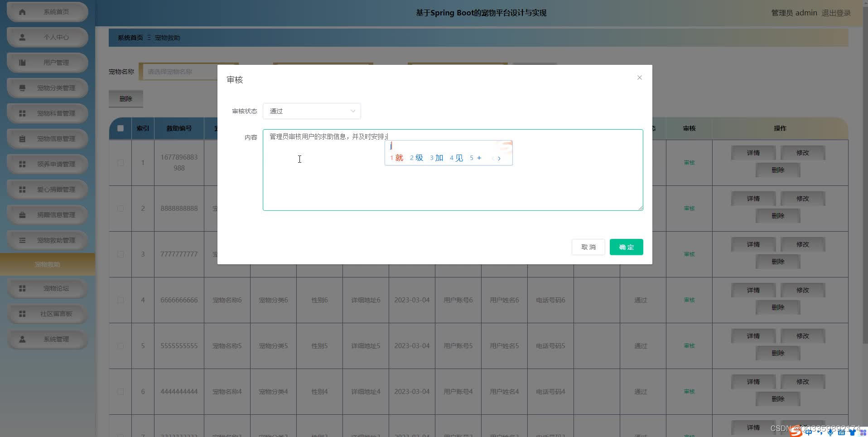
Task: Click 管理员 admin in the header
Action: point(794,13)
